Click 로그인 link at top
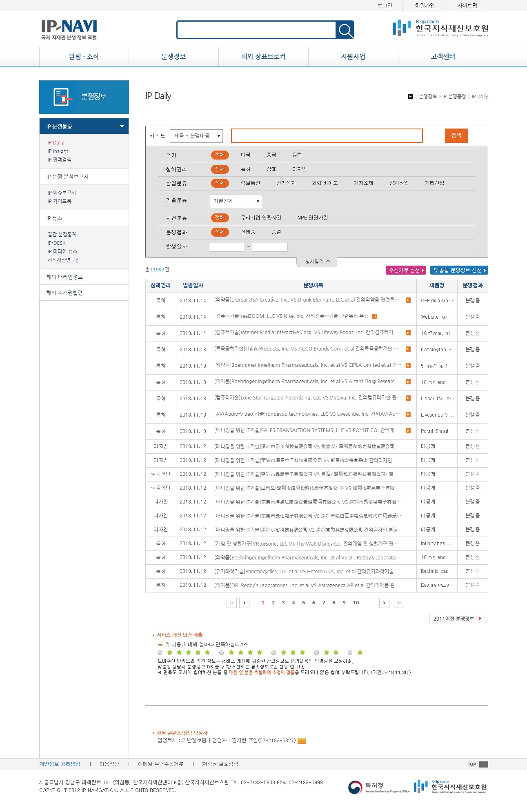Viewport: 527px width, 812px height. (x=385, y=6)
